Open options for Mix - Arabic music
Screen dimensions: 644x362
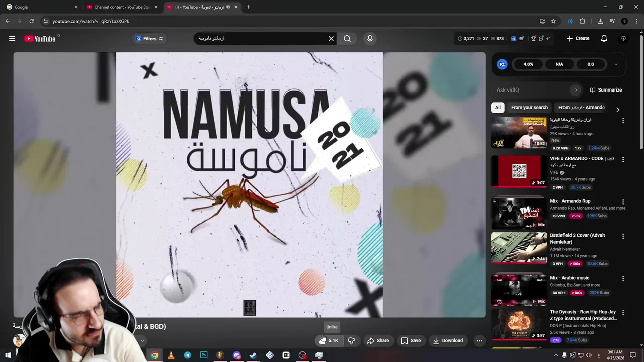tap(623, 279)
